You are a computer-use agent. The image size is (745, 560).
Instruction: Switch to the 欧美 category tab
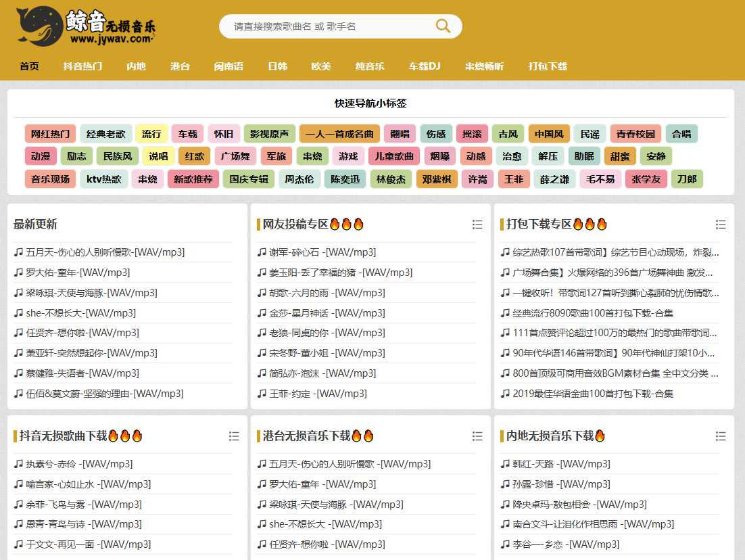(320, 66)
